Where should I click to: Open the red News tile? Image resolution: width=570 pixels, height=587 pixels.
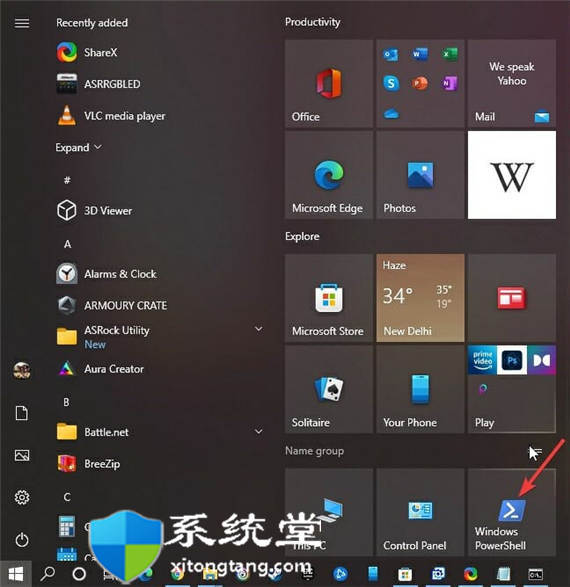512,298
